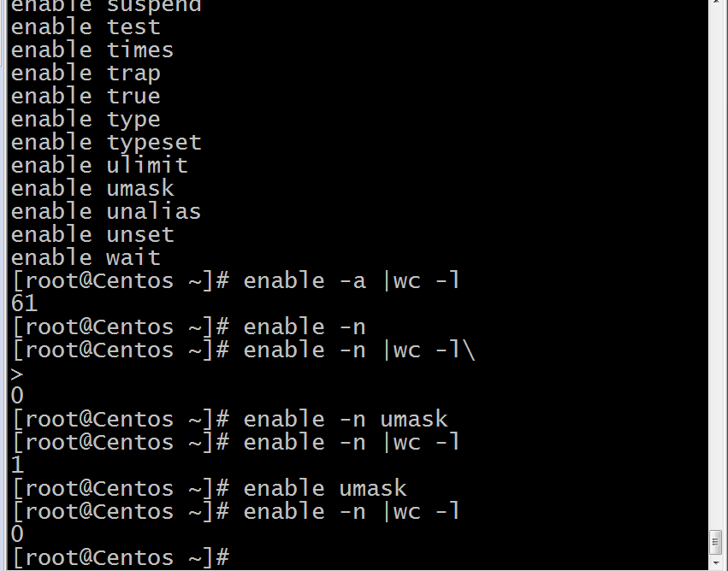Click the 'enable ulimit' output line
Image resolution: width=728 pixels, height=571 pixels.
99,165
